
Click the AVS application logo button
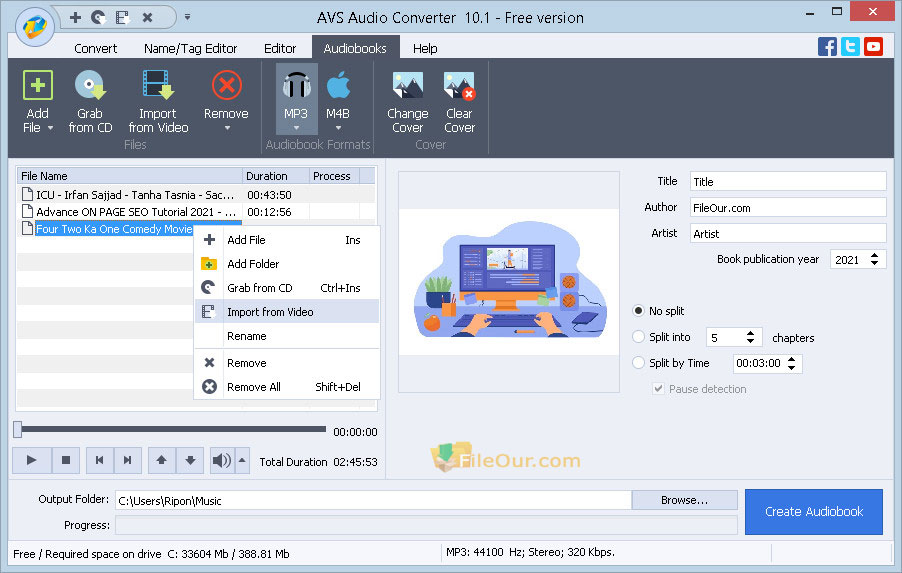tap(35, 26)
